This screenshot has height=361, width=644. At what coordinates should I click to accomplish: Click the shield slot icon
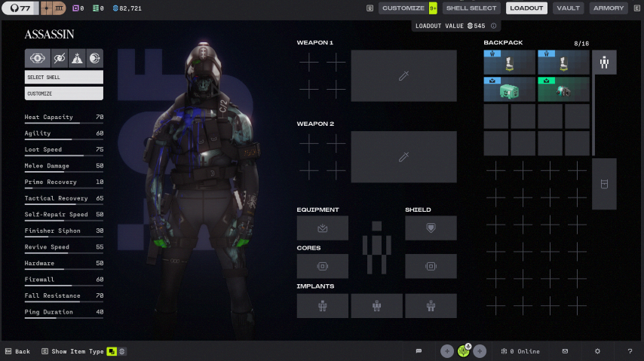(x=431, y=228)
